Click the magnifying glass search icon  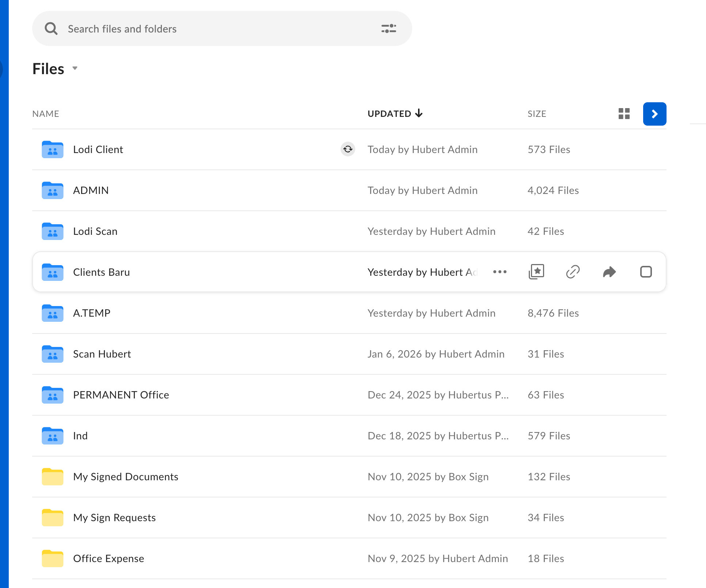(51, 28)
